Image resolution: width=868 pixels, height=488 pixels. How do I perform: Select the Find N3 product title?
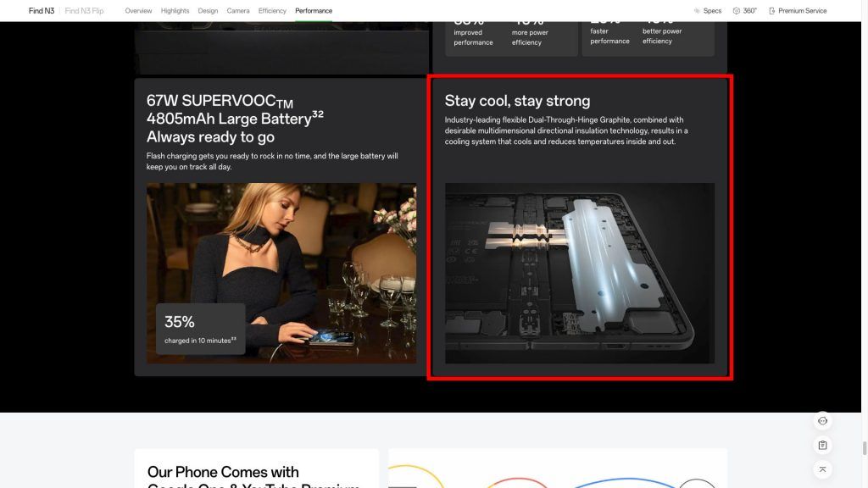[42, 11]
